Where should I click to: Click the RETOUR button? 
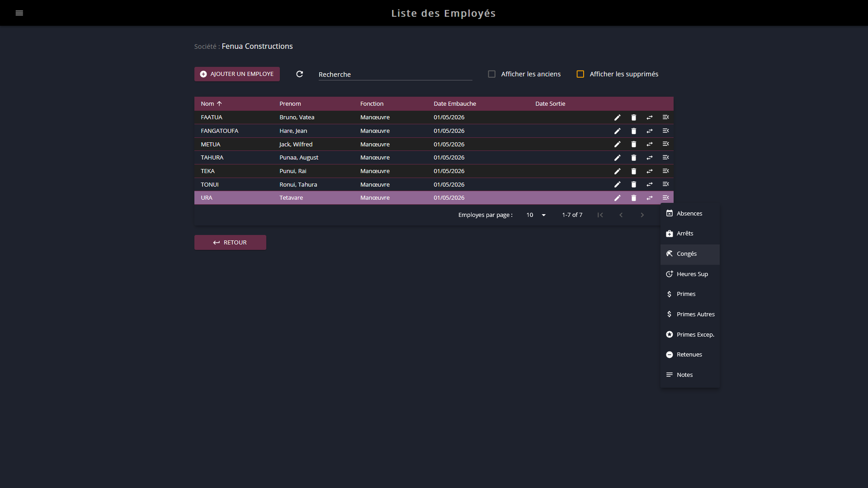point(230,243)
